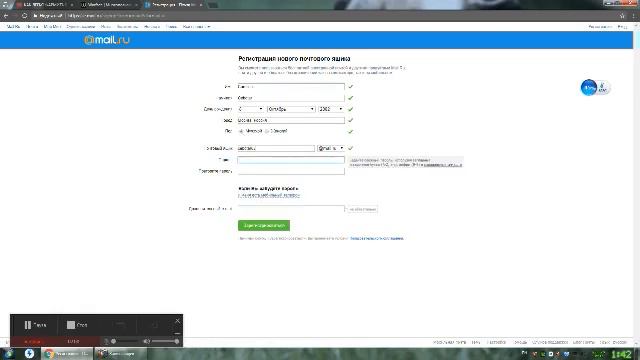Image resolution: width=640 pixels, height=360 pixels.
Task: Expand the last item in the top portal bar
Action: [x=196, y=27]
